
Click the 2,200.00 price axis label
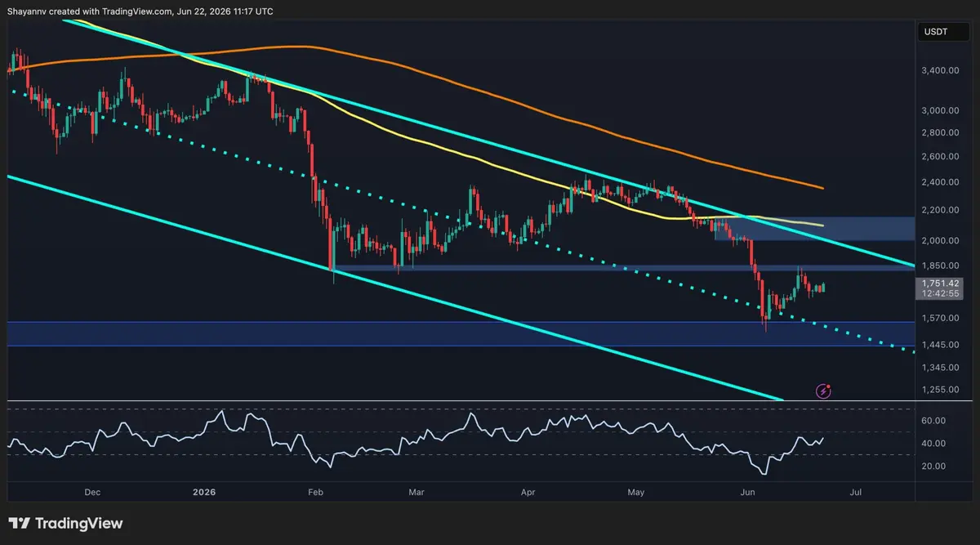pyautogui.click(x=941, y=210)
